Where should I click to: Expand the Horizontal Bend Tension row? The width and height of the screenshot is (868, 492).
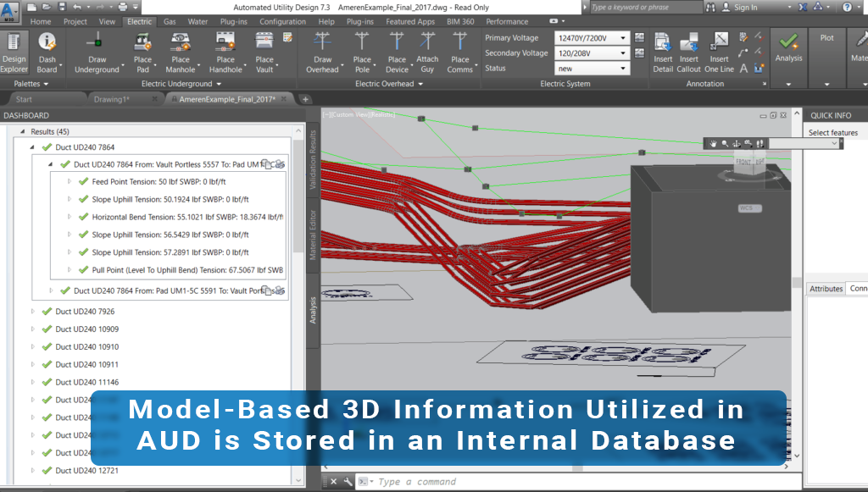click(70, 217)
